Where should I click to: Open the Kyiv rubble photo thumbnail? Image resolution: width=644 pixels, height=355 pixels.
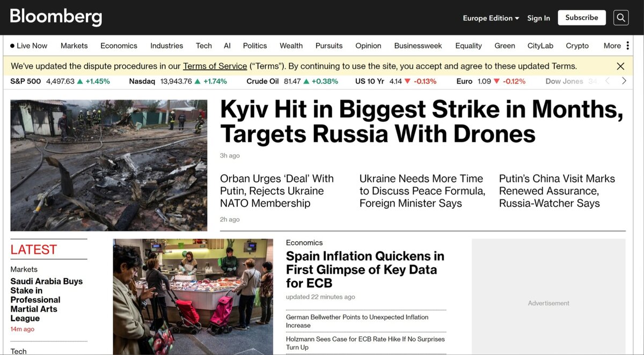point(109,165)
